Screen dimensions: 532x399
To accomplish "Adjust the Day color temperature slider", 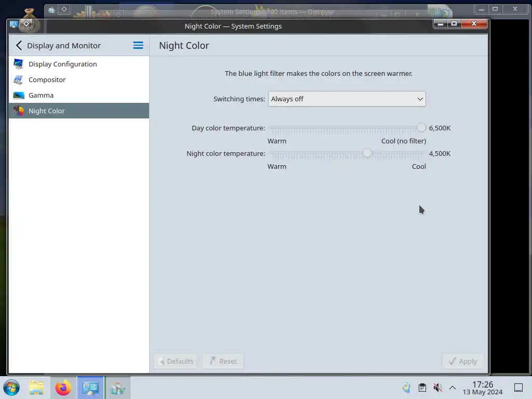I will pos(347,128).
